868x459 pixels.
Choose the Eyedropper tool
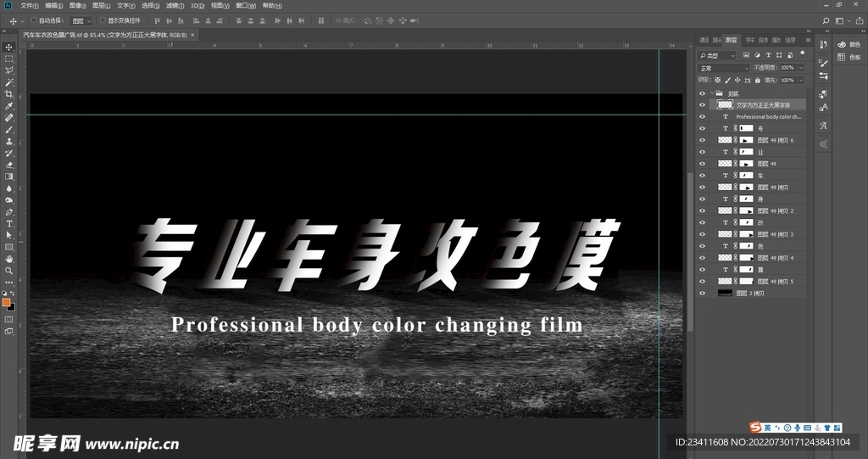9,106
